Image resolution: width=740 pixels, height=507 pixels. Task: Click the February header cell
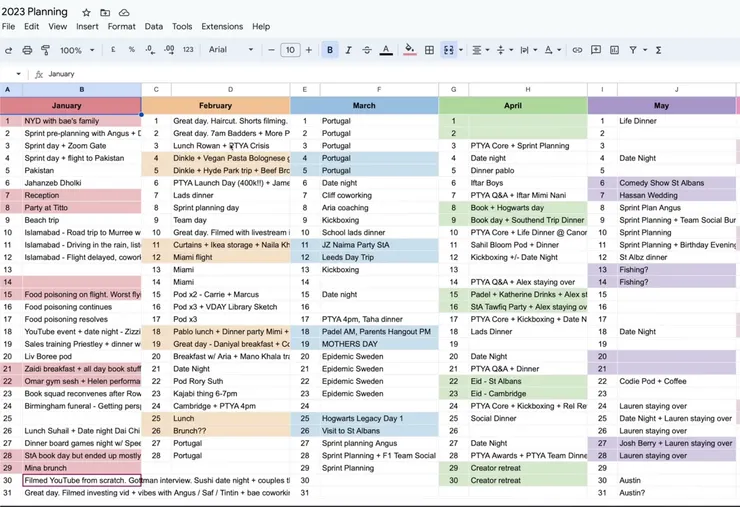coord(216,105)
